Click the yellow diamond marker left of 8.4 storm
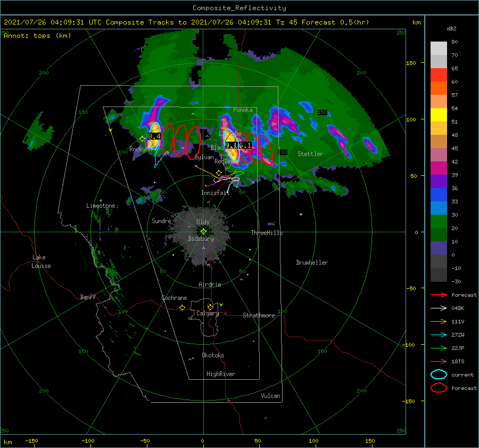 (142, 139)
